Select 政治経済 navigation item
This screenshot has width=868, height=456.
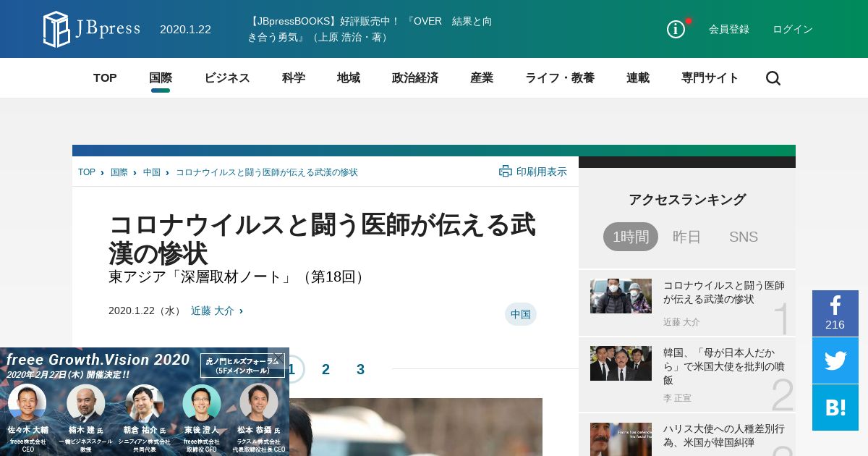[x=415, y=78]
